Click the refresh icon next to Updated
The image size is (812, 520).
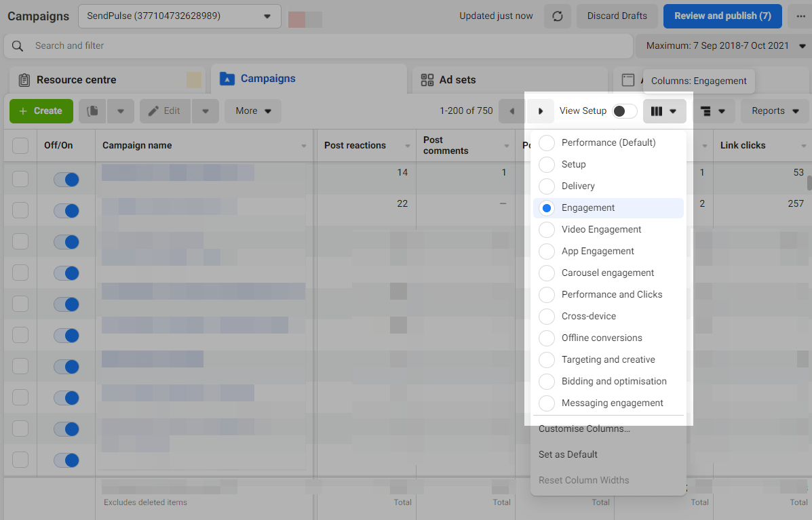tap(558, 16)
